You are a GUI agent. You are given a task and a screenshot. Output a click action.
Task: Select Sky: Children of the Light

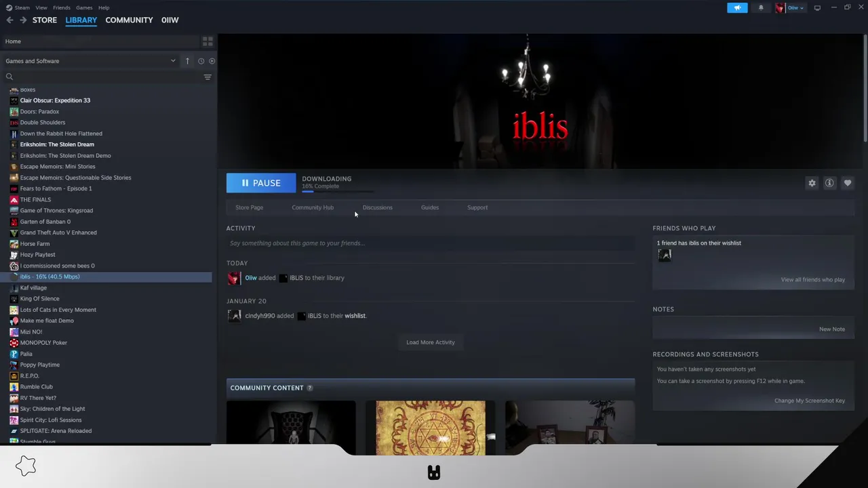click(52, 409)
